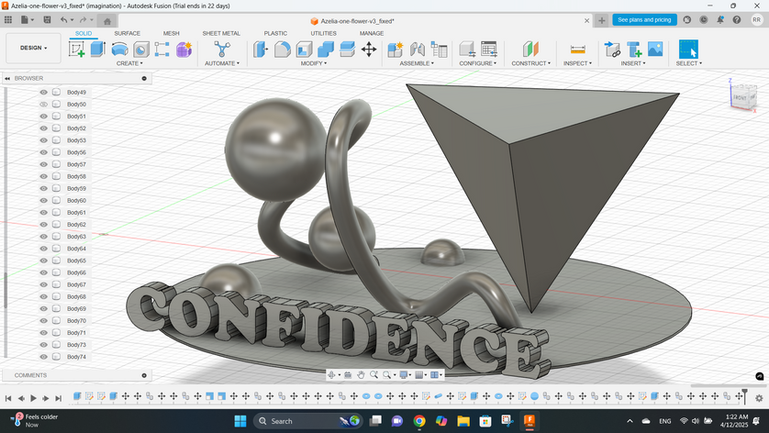
Task: Click the Change Parameters table icon
Action: (x=489, y=49)
